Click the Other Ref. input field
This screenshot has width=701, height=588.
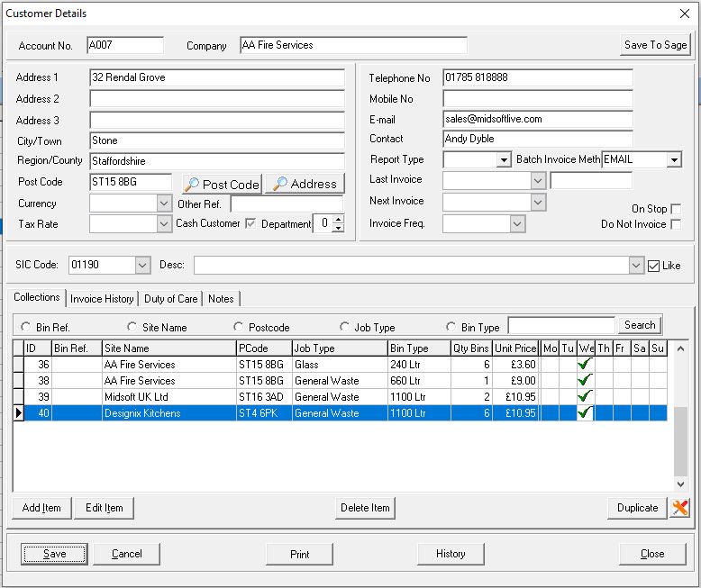click(287, 204)
